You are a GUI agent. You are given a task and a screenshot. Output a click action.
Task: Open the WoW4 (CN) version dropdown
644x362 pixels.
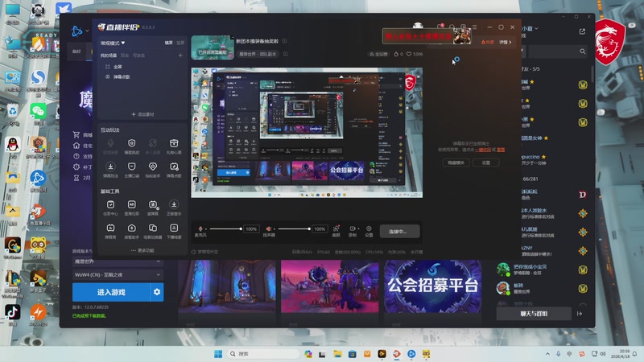[118, 274]
